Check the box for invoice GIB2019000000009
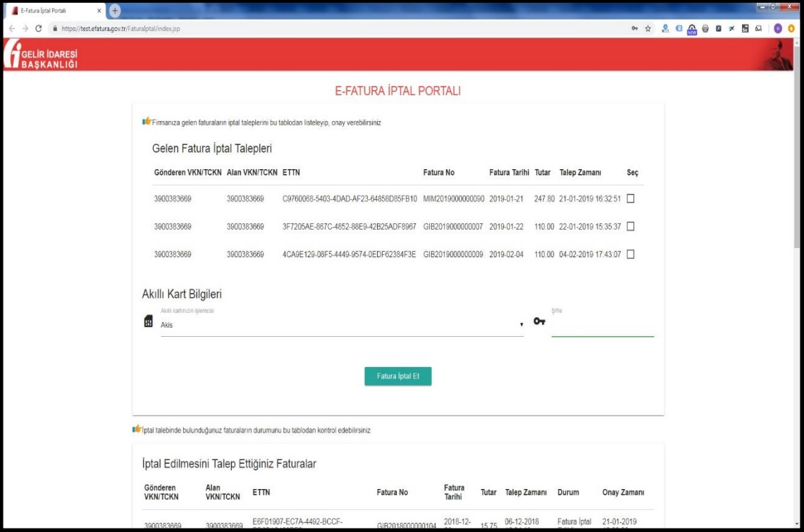This screenshot has width=804, height=532. (631, 254)
